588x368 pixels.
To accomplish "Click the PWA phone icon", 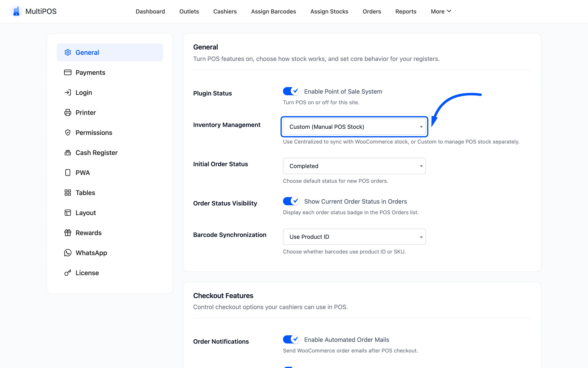I will [x=68, y=173].
